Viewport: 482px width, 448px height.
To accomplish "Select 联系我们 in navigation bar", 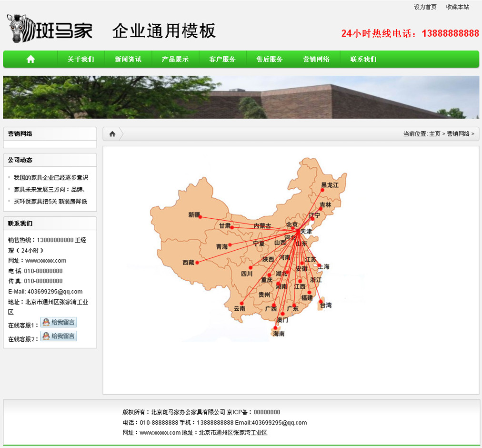I will [363, 59].
